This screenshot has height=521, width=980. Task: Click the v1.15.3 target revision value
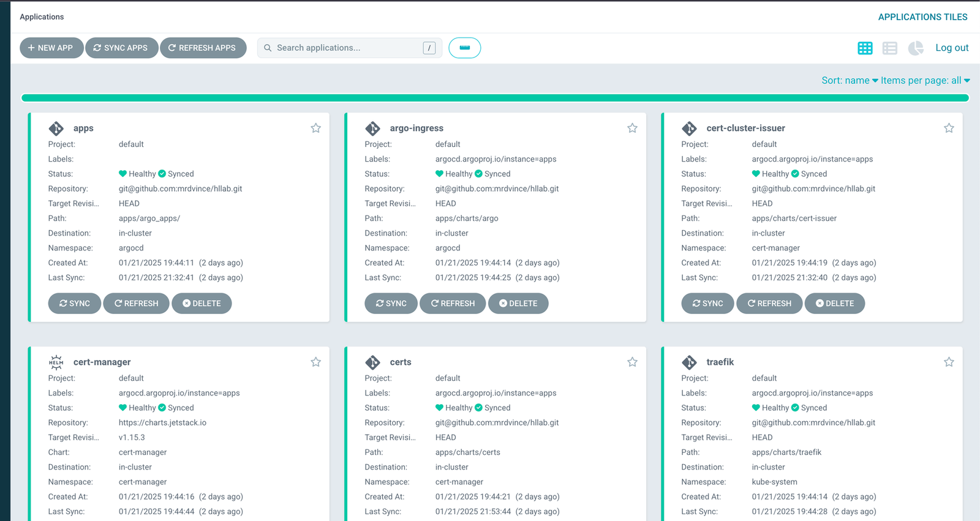(x=132, y=437)
